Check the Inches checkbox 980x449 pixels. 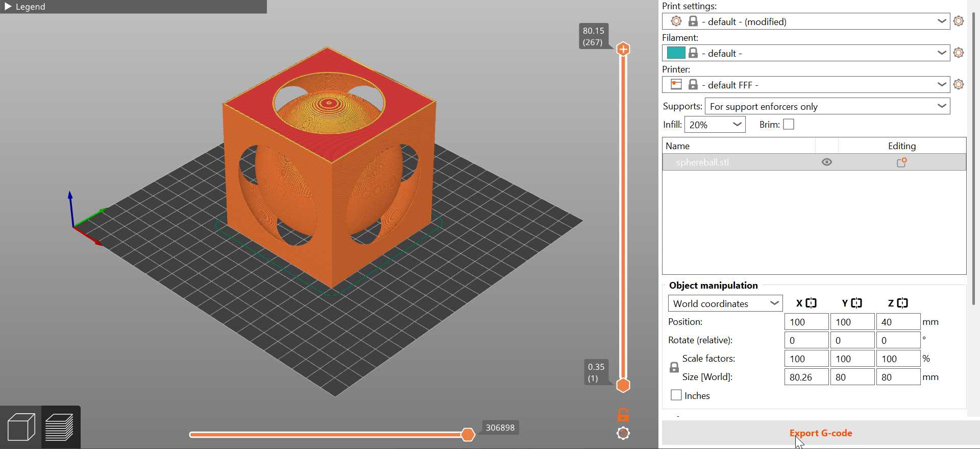pos(676,395)
